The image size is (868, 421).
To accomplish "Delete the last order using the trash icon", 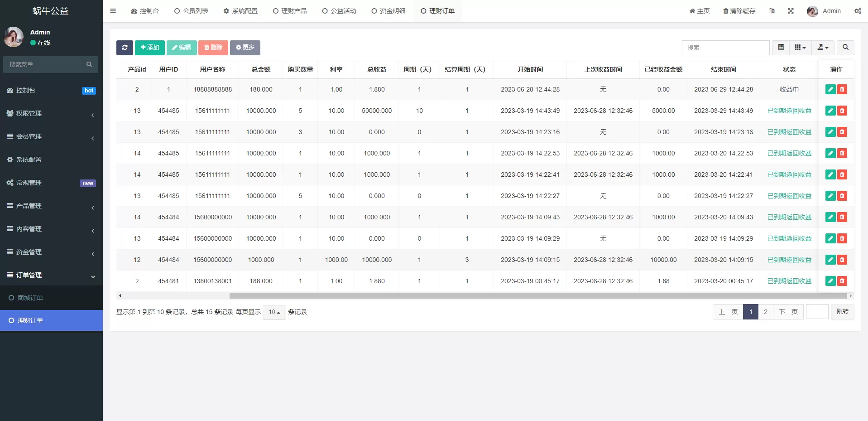I will (842, 281).
